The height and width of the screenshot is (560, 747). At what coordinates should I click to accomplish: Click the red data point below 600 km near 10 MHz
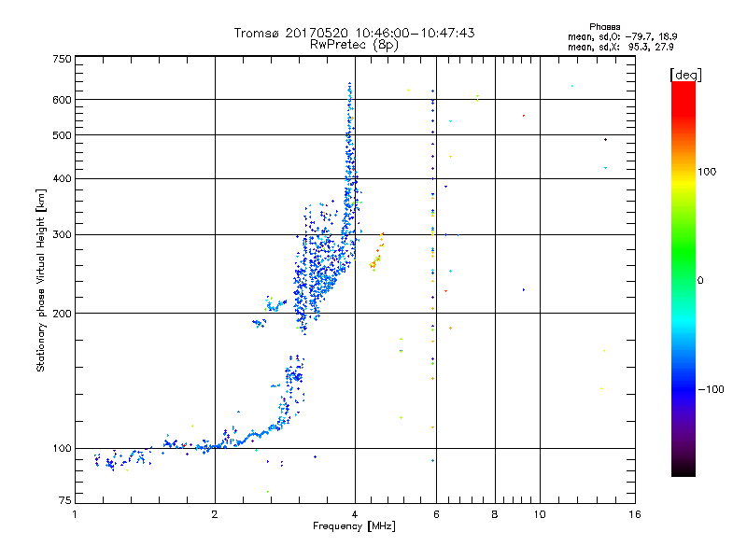524,116
